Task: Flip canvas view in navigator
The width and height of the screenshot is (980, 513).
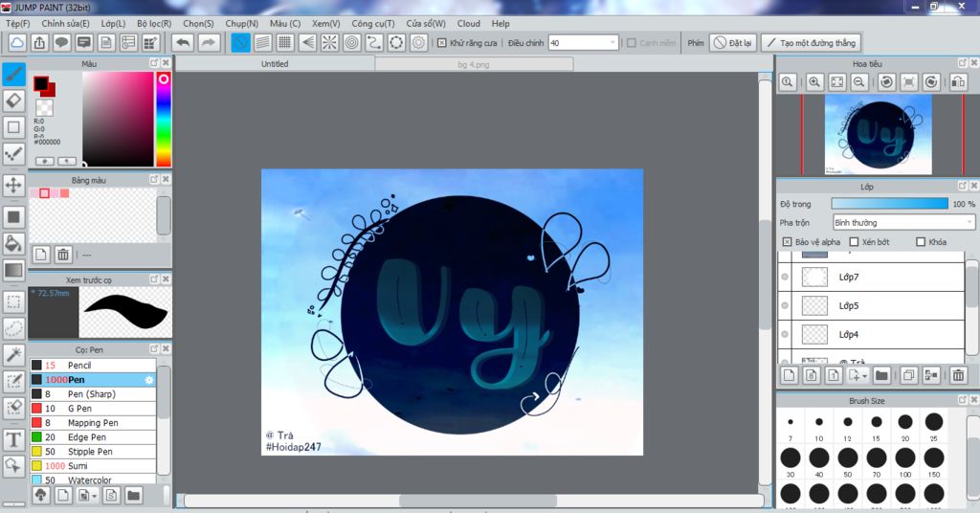Action: click(x=957, y=82)
